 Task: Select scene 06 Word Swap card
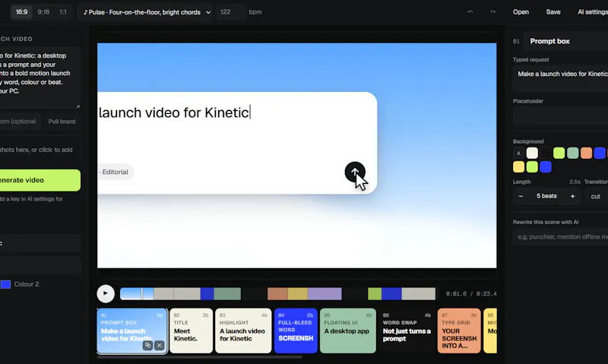point(407,331)
